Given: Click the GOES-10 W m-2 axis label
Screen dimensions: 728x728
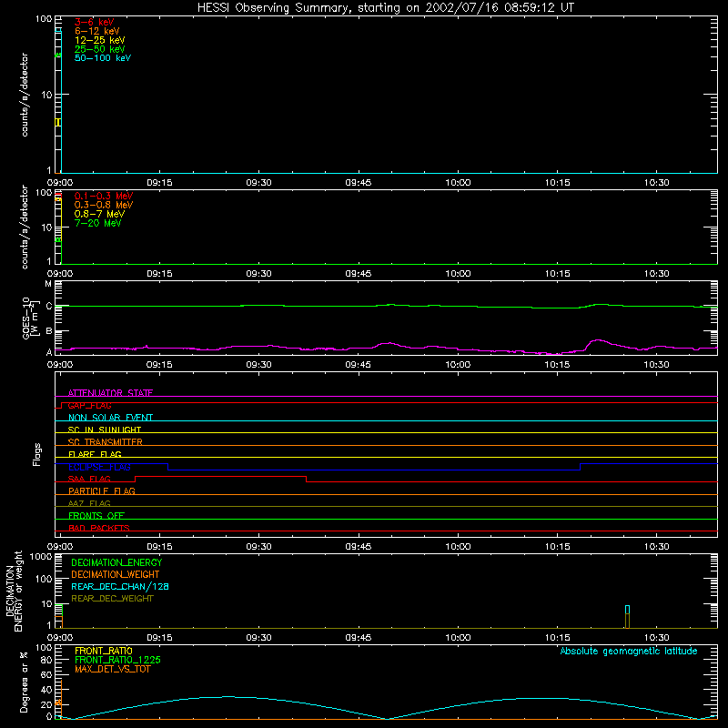Looking at the screenshot, I should click(x=29, y=318).
